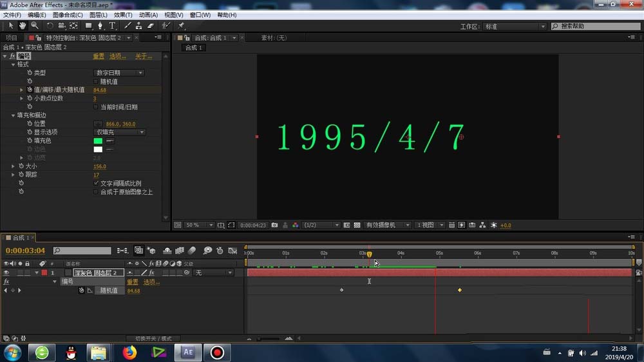Screen dimensions: 644x362
Task: Select the Hand tool in toolbar
Action: pos(23,26)
